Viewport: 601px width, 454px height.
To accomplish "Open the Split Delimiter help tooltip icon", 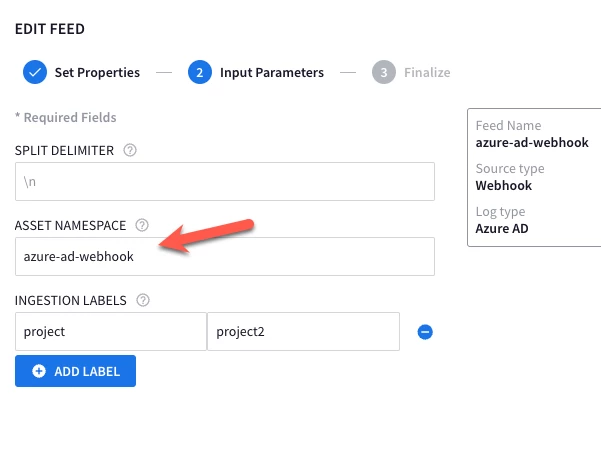I will [130, 150].
